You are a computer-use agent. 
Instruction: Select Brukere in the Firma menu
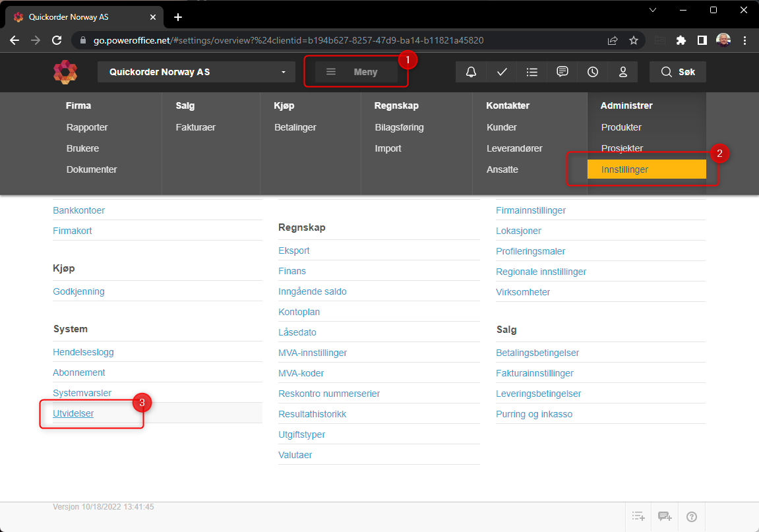[x=83, y=148]
